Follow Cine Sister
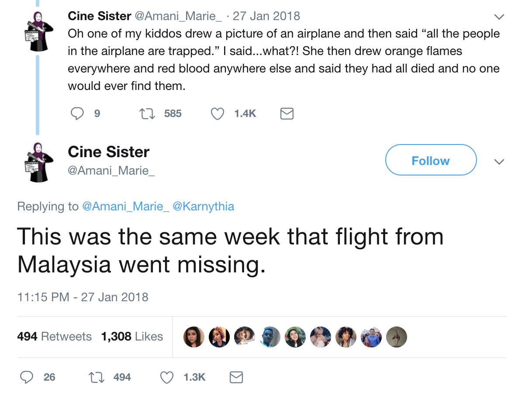The height and width of the screenshot is (399, 532). point(430,160)
